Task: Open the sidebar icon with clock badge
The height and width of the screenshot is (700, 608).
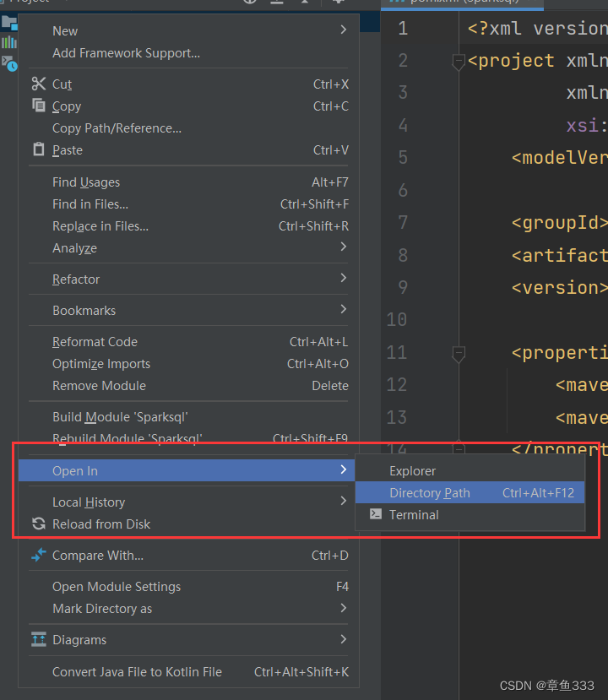Action: point(9,63)
